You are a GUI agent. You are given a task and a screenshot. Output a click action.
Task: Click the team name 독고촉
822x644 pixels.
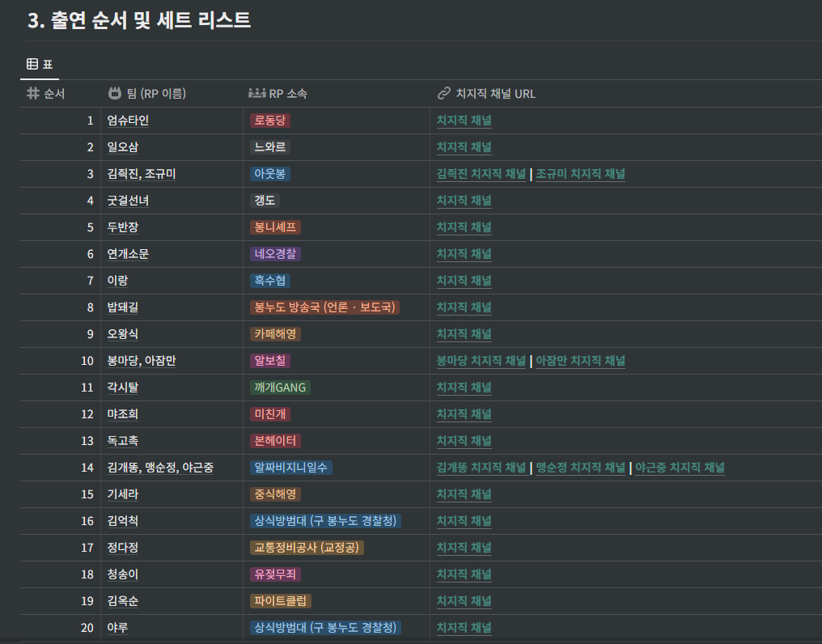123,440
